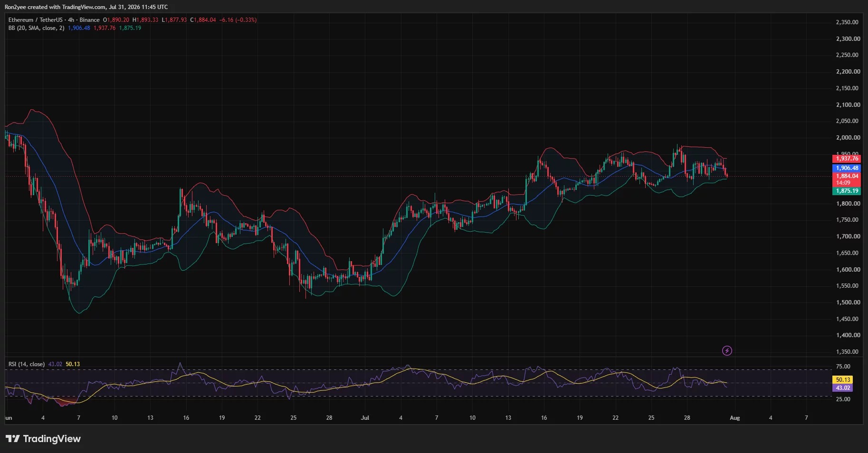Image resolution: width=868 pixels, height=453 pixels.
Task: Click the purple 43.02 RSI axis tag
Action: (x=843, y=388)
